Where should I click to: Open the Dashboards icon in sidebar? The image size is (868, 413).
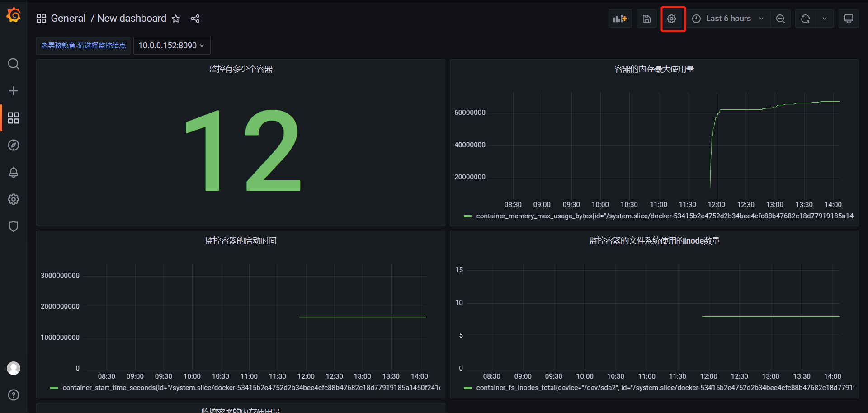(x=14, y=118)
